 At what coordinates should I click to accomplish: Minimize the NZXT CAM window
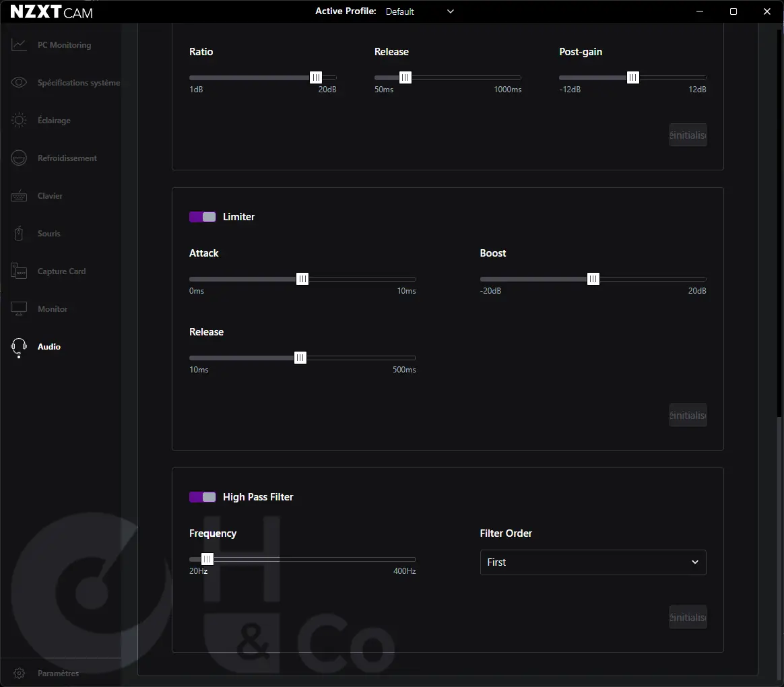click(700, 11)
